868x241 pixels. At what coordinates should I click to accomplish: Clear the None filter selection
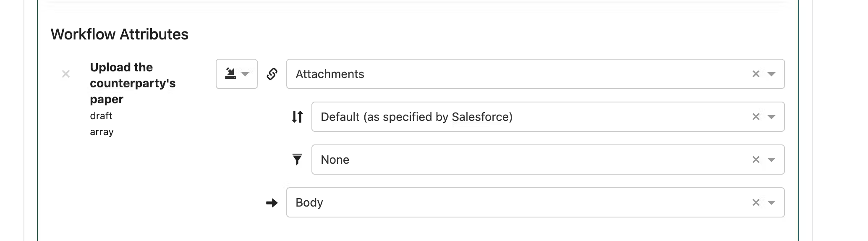point(756,160)
